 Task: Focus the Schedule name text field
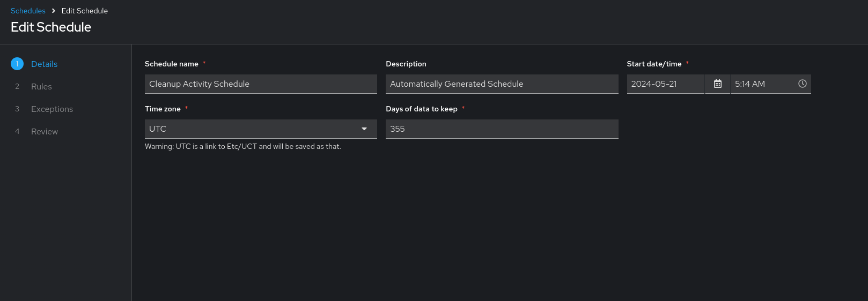click(261, 84)
